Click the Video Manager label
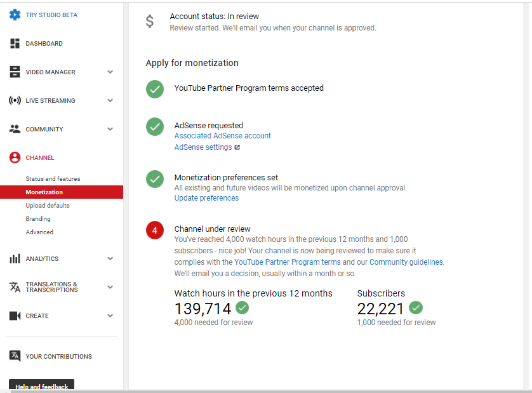Screen dimensions: 532x393 [51, 72]
